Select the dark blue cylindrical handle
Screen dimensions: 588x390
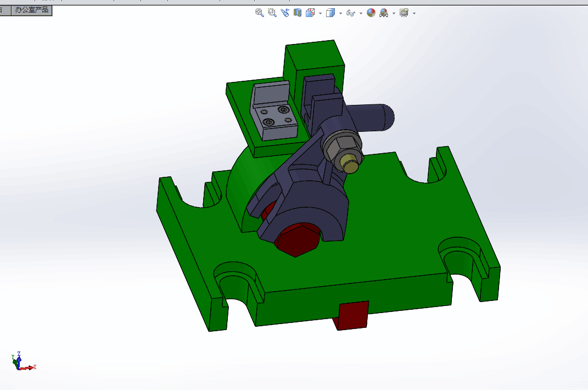(x=371, y=117)
